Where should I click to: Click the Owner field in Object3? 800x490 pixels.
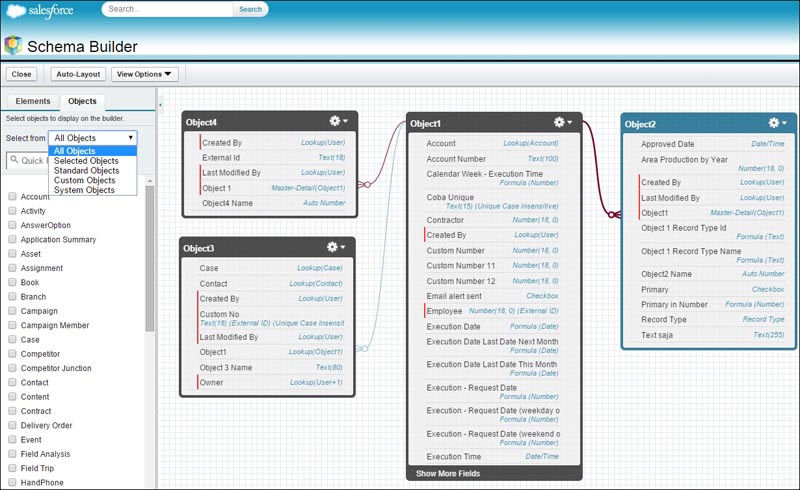tap(270, 382)
